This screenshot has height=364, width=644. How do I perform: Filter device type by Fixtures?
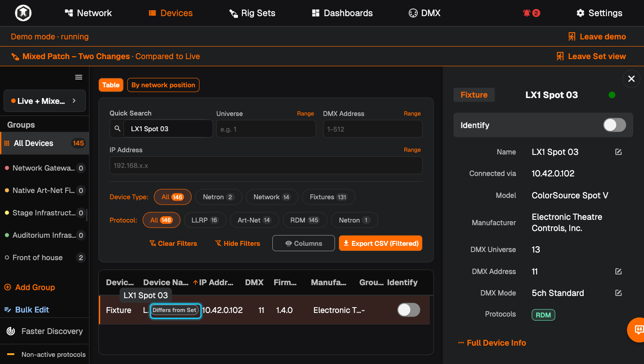(329, 197)
